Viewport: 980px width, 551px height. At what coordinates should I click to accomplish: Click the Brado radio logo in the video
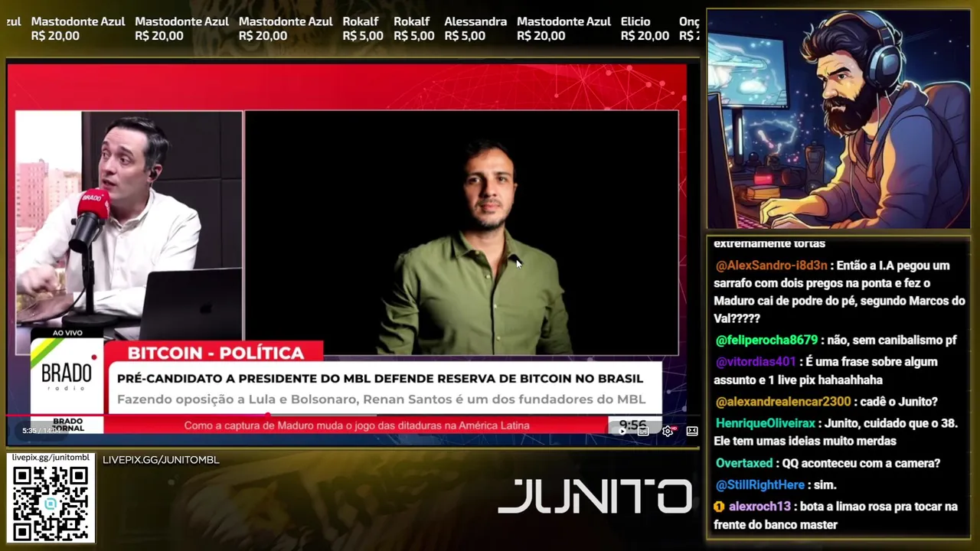(67, 377)
